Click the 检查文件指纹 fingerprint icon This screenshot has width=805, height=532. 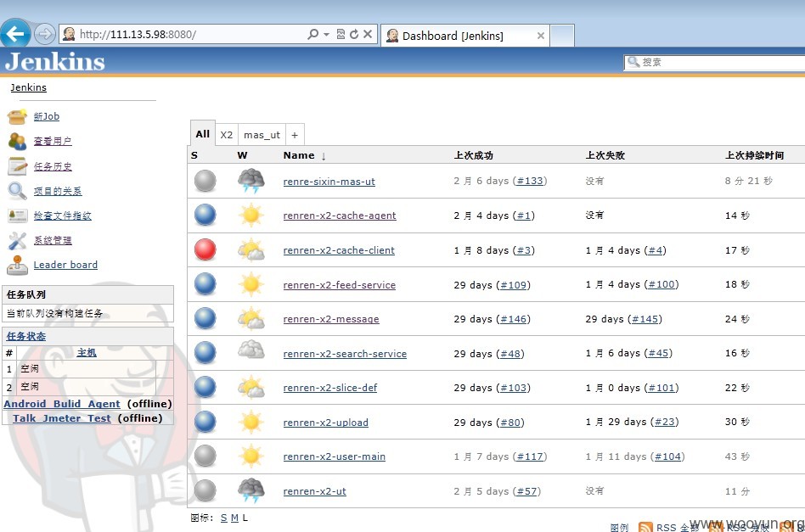click(x=17, y=216)
